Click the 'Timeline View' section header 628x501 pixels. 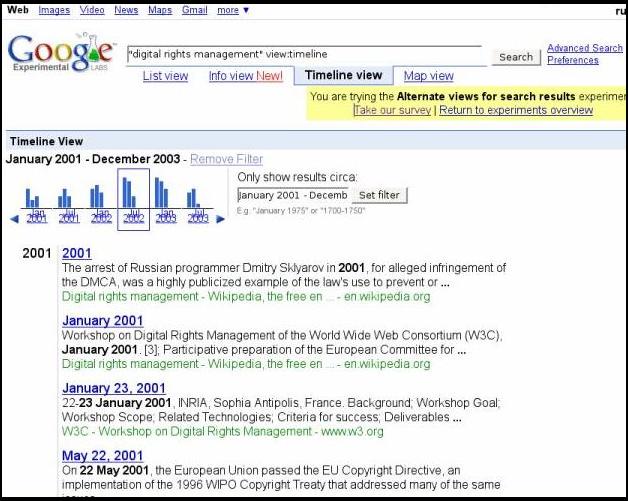click(x=46, y=141)
